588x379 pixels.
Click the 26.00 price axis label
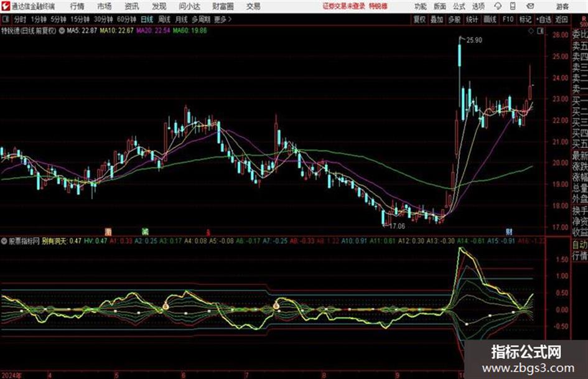(x=561, y=35)
